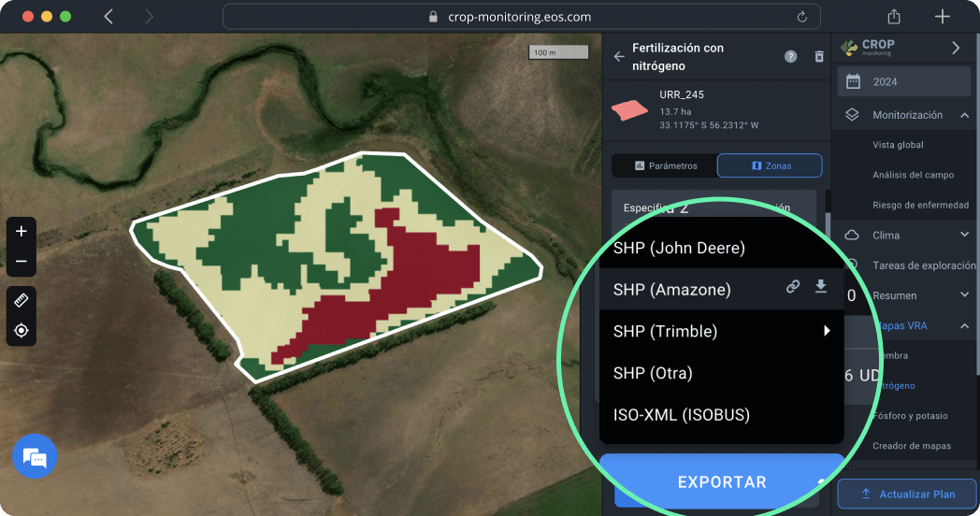Open the 2024 season selector
Image resolution: width=980 pixels, height=516 pixels.
(x=903, y=81)
